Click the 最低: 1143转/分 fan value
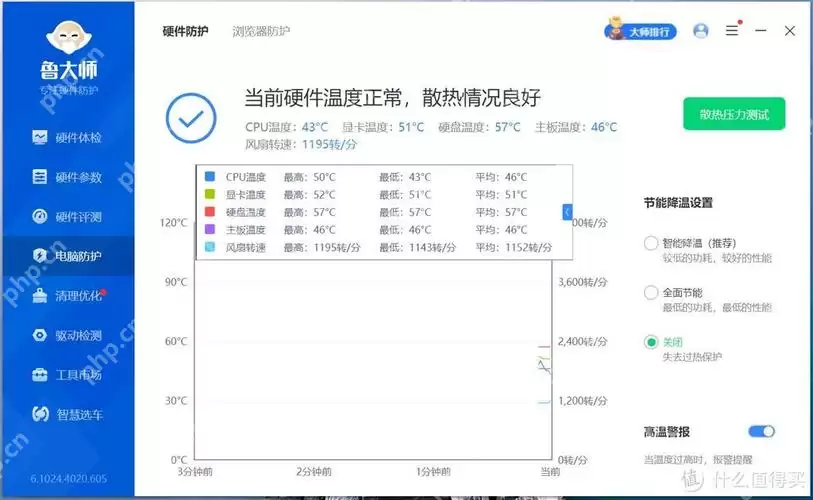 point(418,247)
